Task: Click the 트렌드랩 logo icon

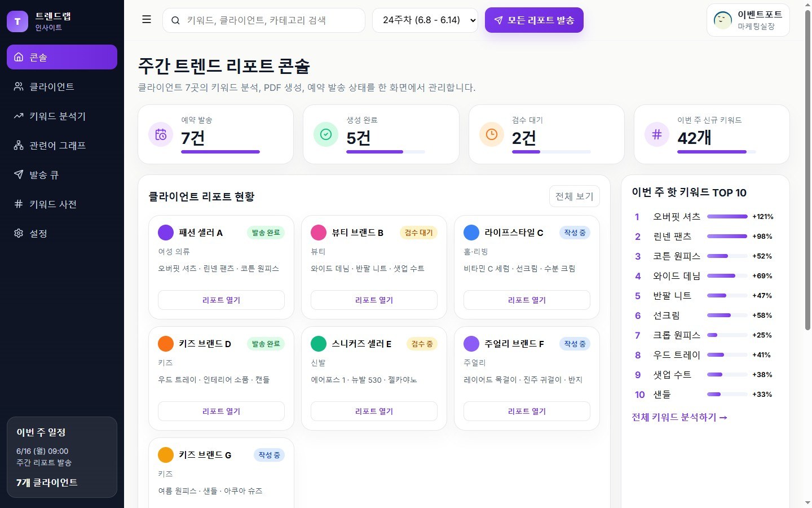Action: (x=17, y=21)
